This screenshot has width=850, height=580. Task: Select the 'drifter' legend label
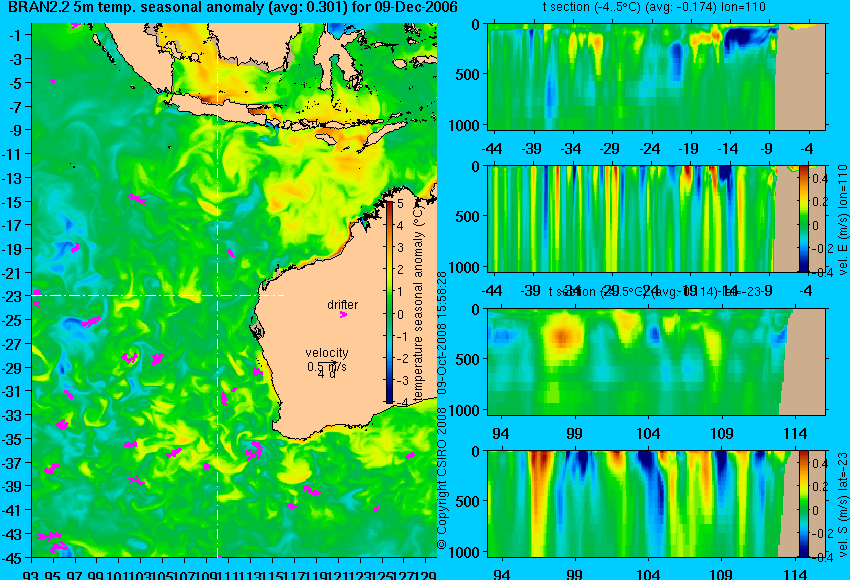tap(343, 305)
